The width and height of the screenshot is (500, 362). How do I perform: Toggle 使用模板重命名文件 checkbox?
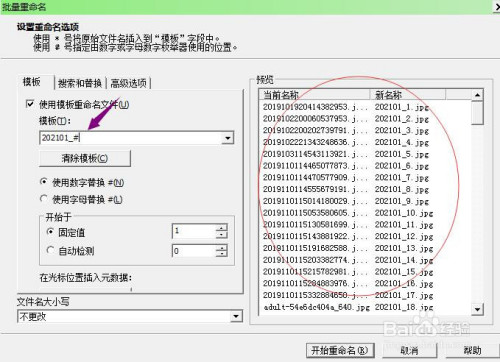coord(30,104)
